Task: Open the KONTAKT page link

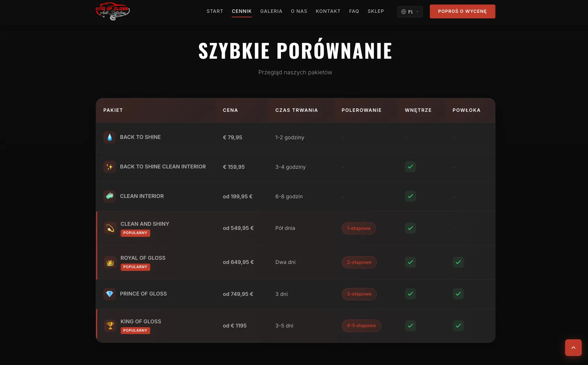Action: click(x=328, y=11)
